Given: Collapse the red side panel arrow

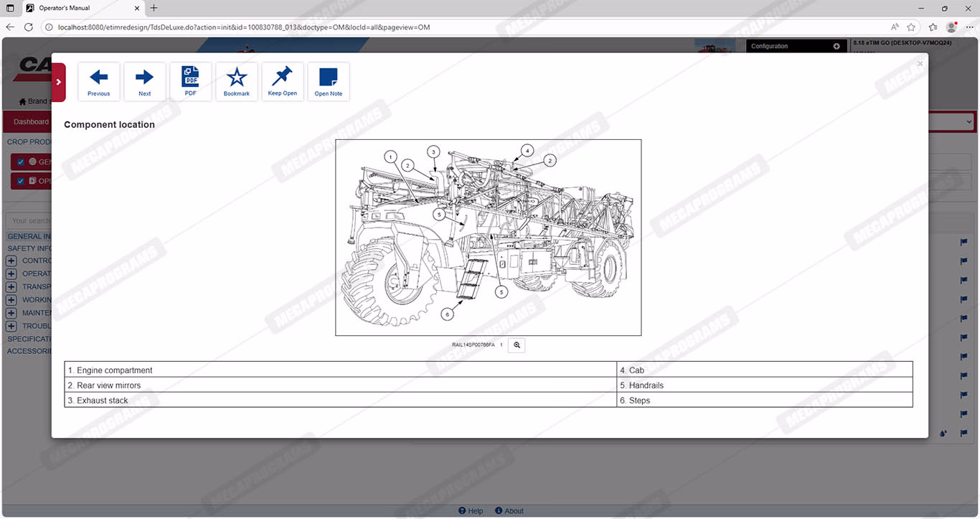Looking at the screenshot, I should pos(58,82).
